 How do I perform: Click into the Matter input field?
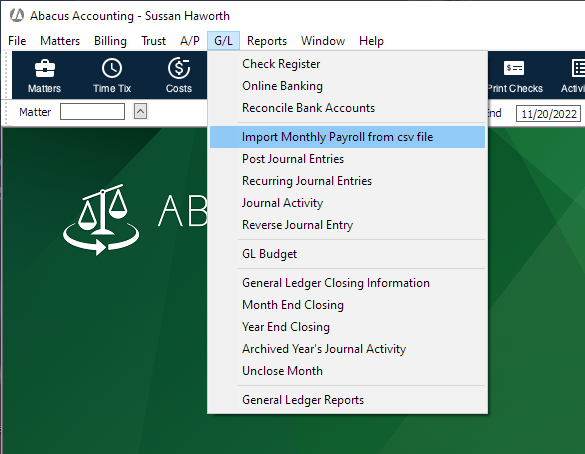(93, 112)
